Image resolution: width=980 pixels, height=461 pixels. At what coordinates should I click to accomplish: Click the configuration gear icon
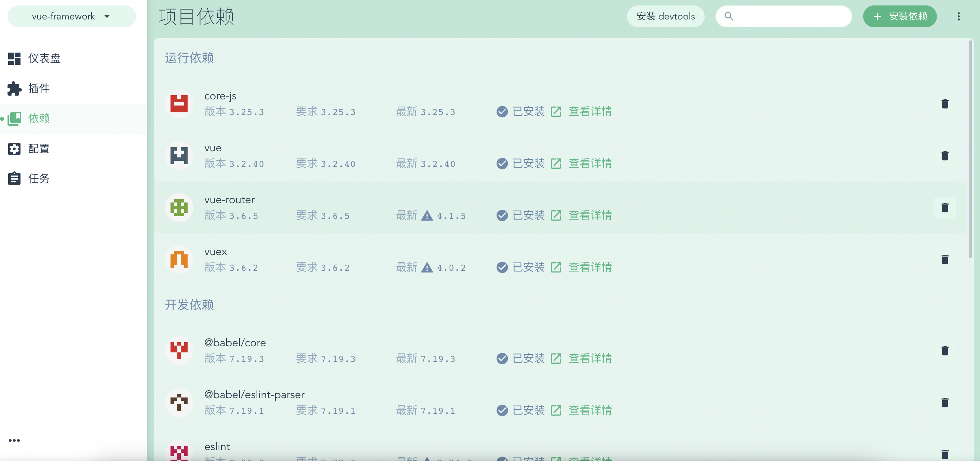pyautogui.click(x=14, y=149)
